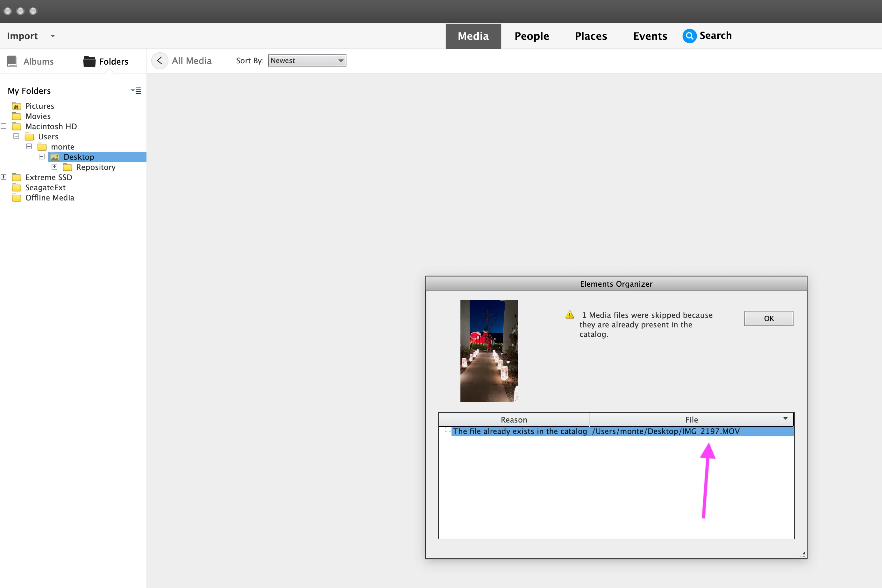This screenshot has height=588, width=882.
Task: Switch to the Places tab
Action: (x=591, y=36)
